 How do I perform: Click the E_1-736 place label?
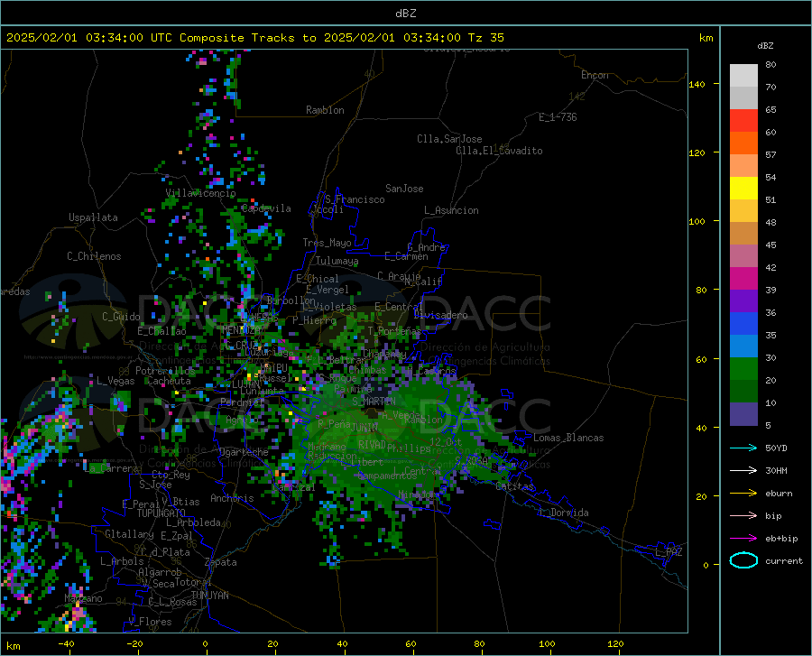(x=558, y=117)
